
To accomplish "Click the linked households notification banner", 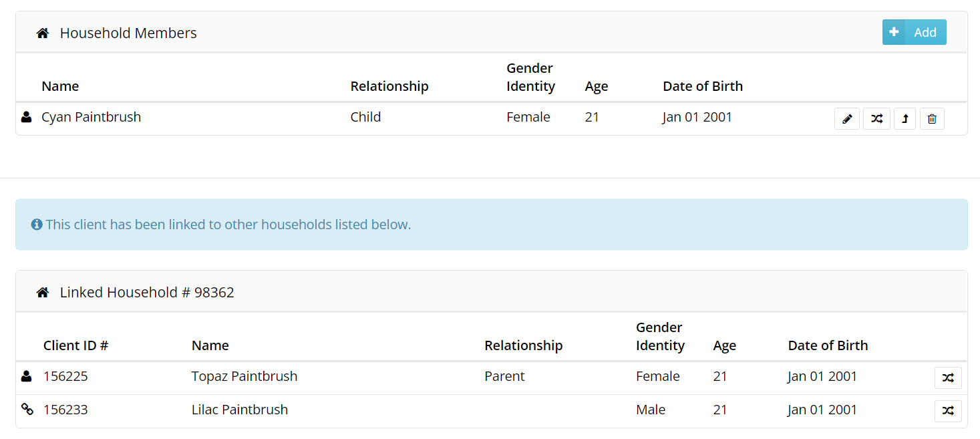I will click(490, 224).
